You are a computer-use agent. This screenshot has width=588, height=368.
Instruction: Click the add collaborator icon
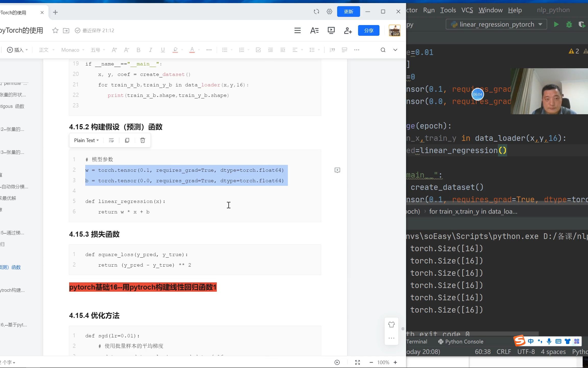point(348,31)
